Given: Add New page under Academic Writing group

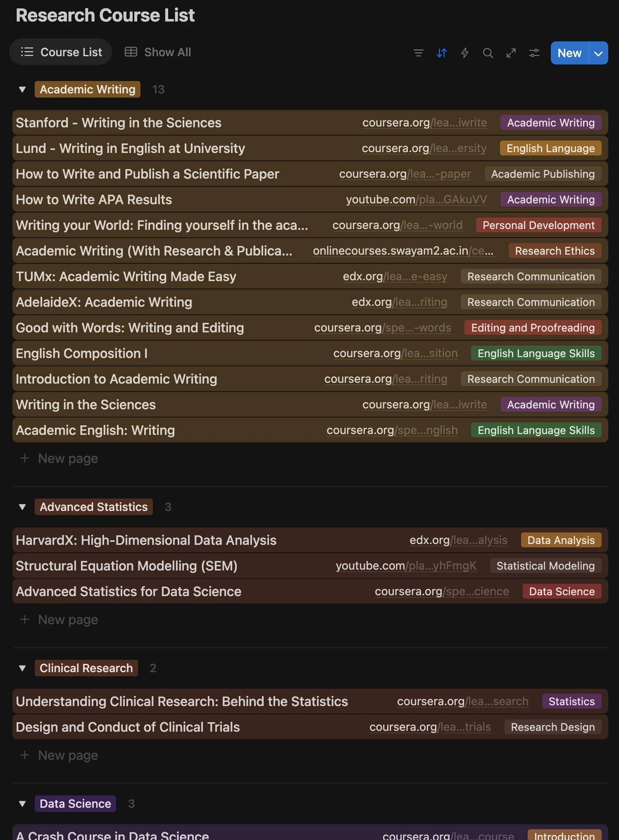Looking at the screenshot, I should click(x=59, y=458).
